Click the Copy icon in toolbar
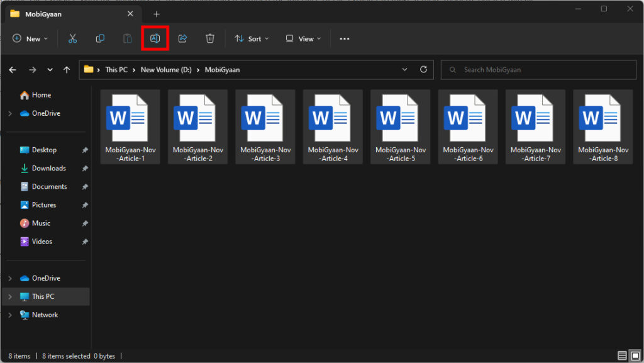The height and width of the screenshot is (363, 644). click(100, 38)
